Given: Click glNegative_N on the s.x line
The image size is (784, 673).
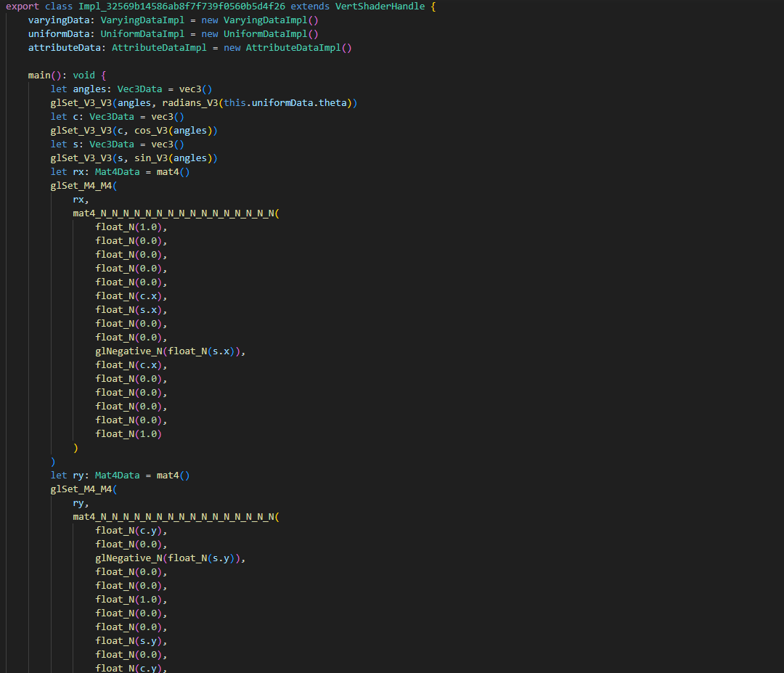Looking at the screenshot, I should [x=128, y=351].
